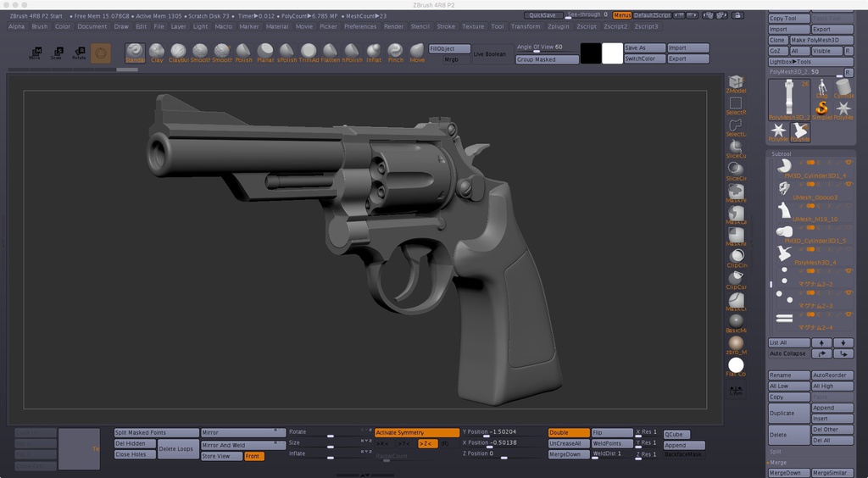
Task: Select the ClayBuildup brush
Action: (x=178, y=53)
